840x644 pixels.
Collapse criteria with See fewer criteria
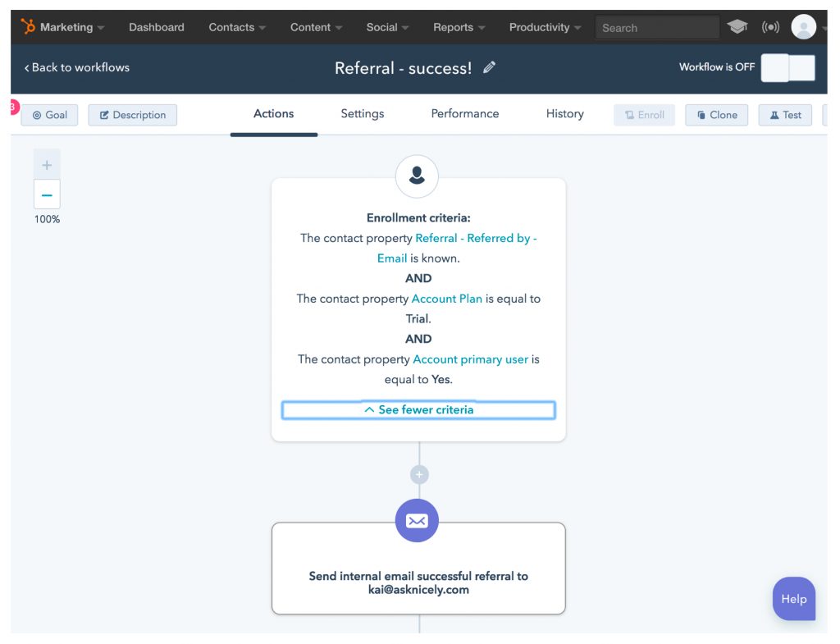418,410
